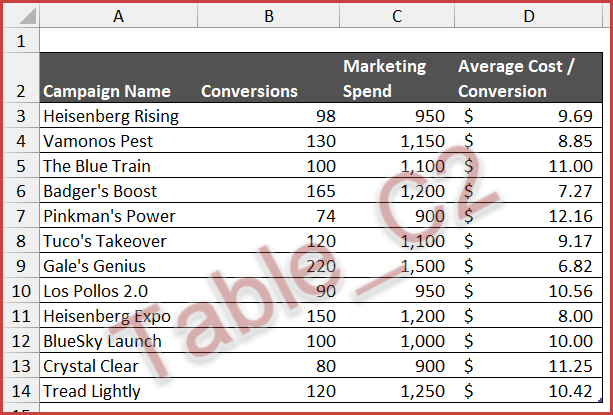Image resolution: width=613 pixels, height=415 pixels.
Task: Click the Conversions header cell
Action: pos(250,91)
